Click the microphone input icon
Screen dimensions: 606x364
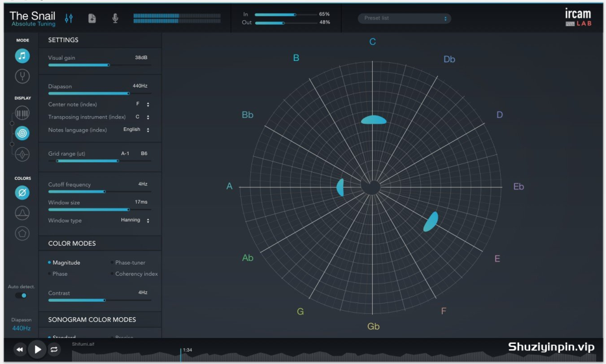pos(115,18)
